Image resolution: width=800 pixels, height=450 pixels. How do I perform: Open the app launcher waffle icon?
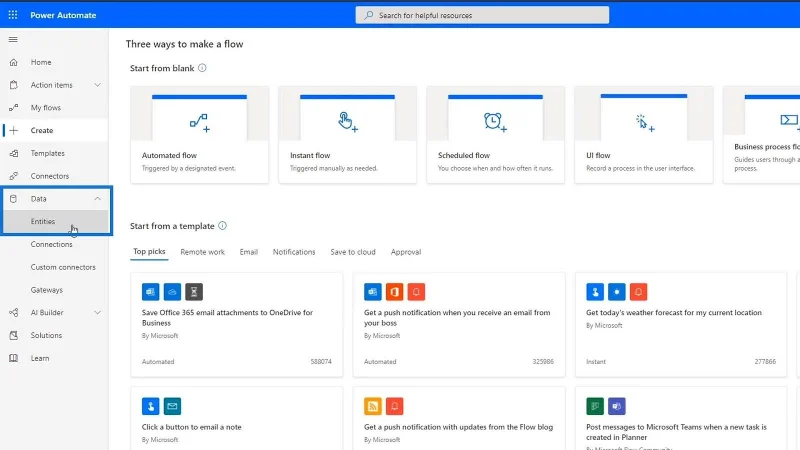13,15
